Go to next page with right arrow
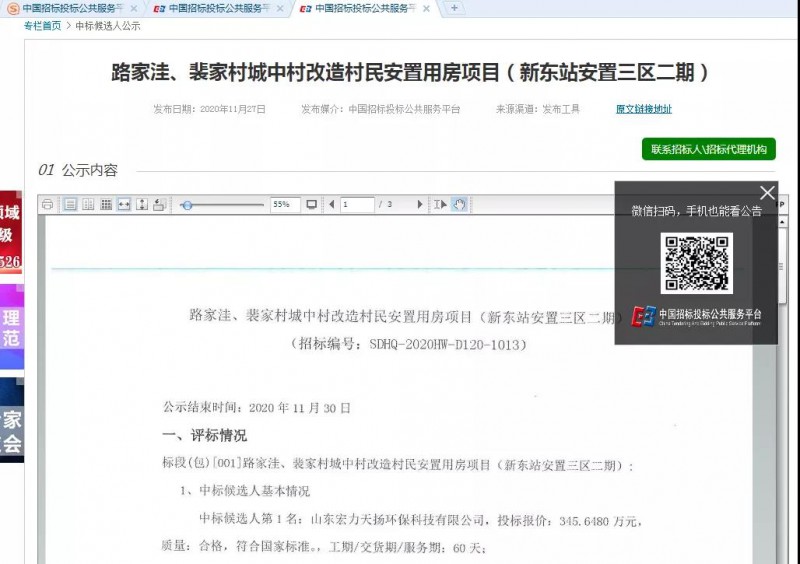The width and height of the screenshot is (800, 564). (420, 205)
